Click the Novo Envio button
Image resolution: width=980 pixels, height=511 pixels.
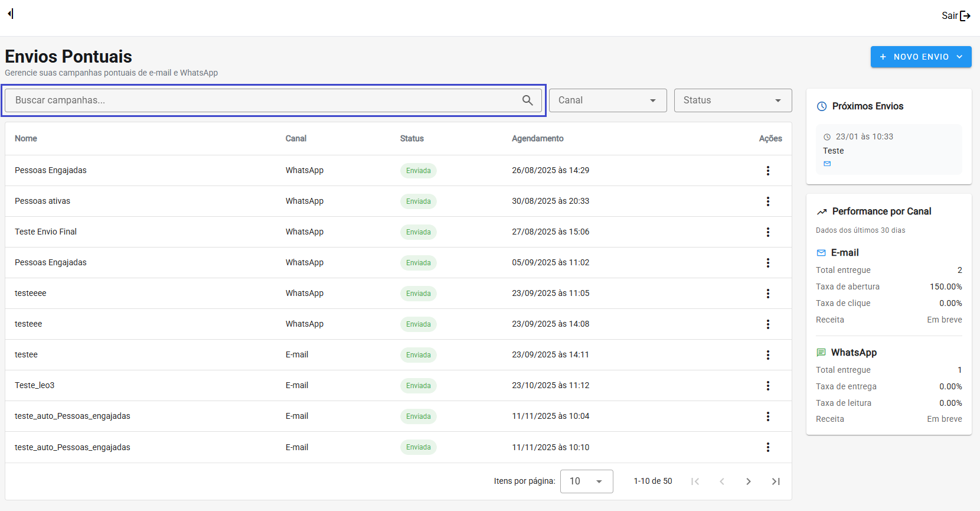tap(920, 57)
